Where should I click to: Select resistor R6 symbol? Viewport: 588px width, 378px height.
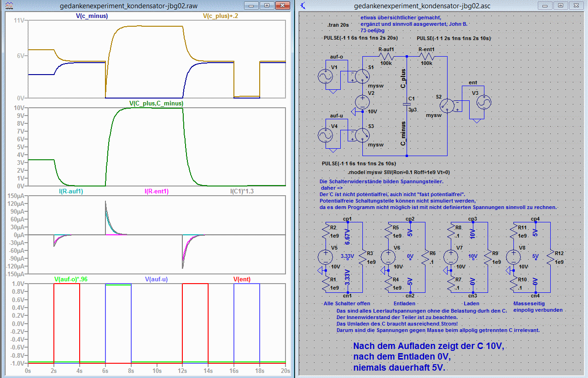425,258
